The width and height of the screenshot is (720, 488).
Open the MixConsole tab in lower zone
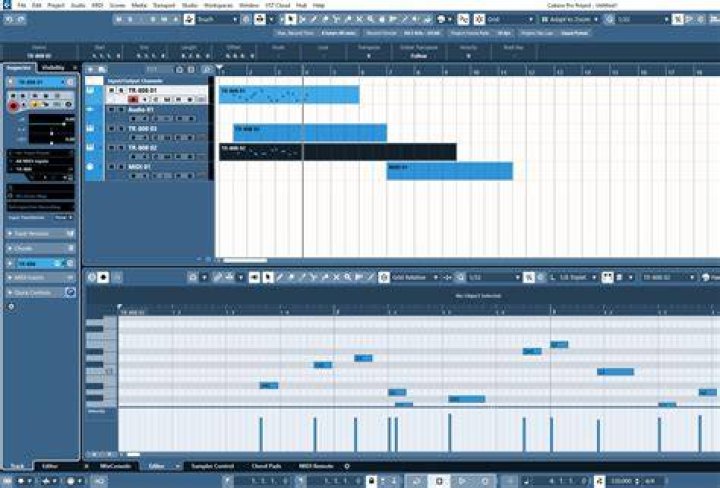115,466
